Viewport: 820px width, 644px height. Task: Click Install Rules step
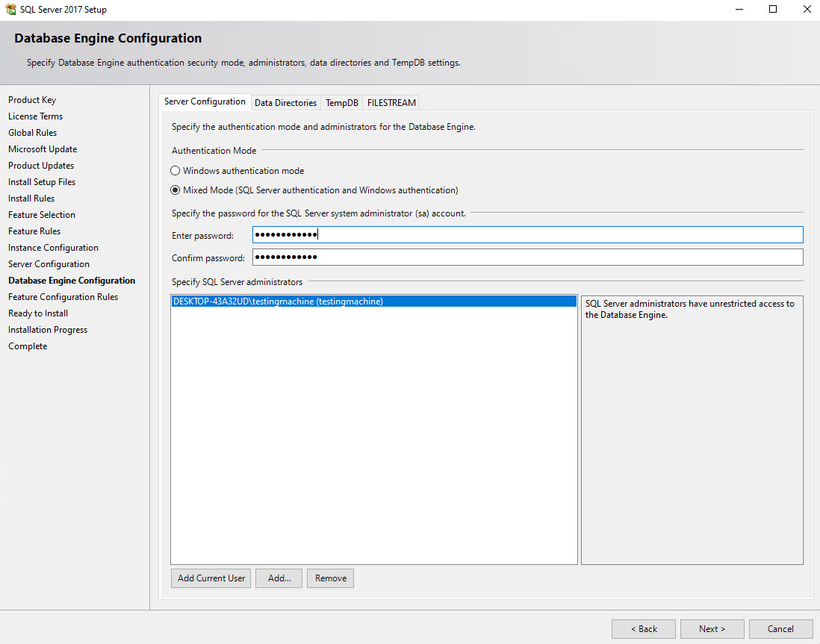click(31, 198)
